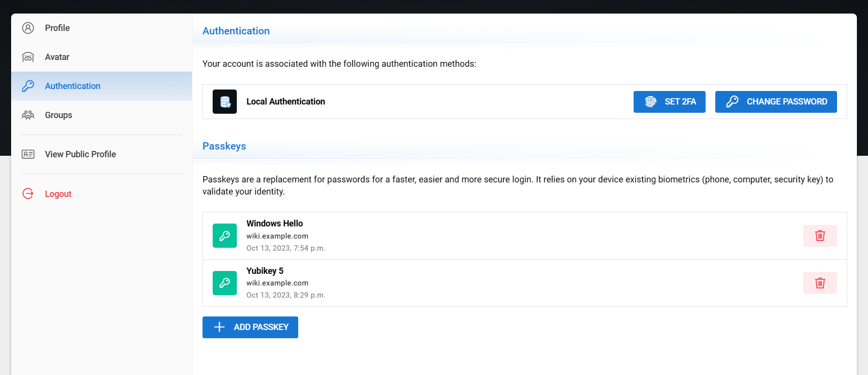Click the Avatar icon in sidebar
868x375 pixels.
coord(28,57)
